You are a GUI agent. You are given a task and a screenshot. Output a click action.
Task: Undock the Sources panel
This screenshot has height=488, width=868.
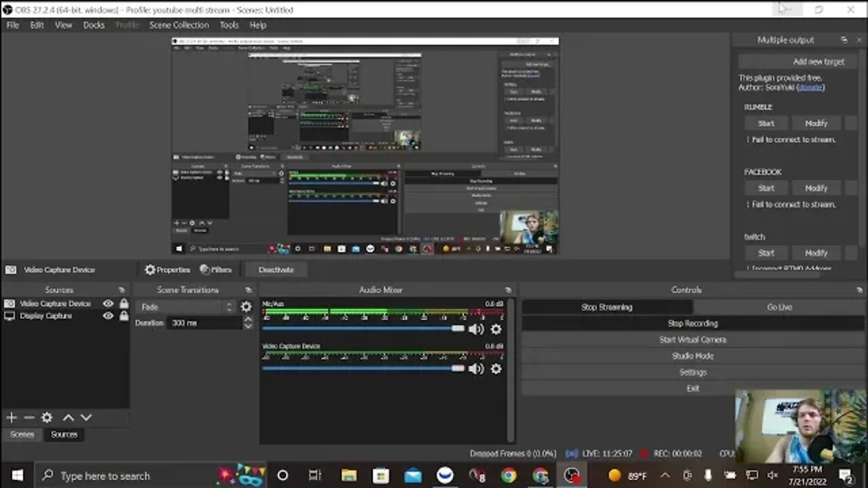pyautogui.click(x=121, y=290)
